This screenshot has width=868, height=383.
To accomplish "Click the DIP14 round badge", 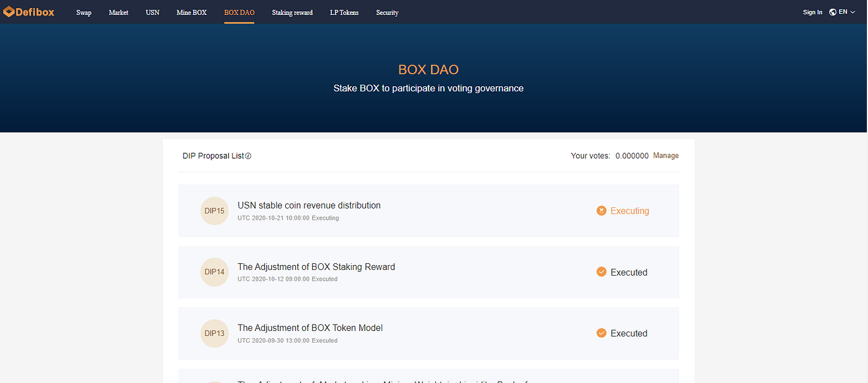I will 215,272.
